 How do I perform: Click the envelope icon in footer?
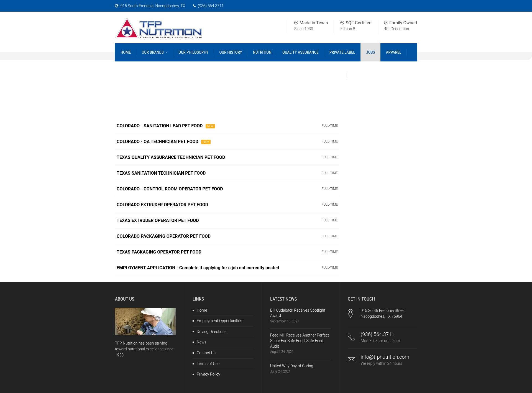point(351,360)
